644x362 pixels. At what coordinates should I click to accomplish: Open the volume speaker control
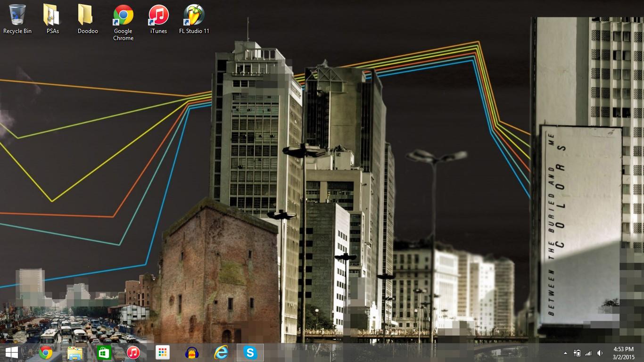coord(600,353)
